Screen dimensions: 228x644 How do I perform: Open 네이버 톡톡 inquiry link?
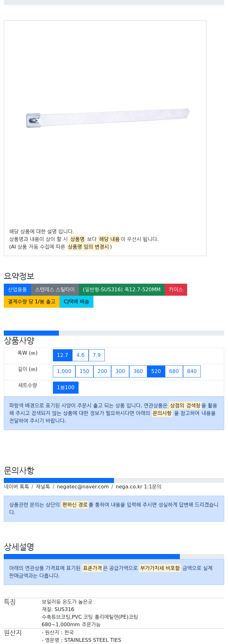16,486
